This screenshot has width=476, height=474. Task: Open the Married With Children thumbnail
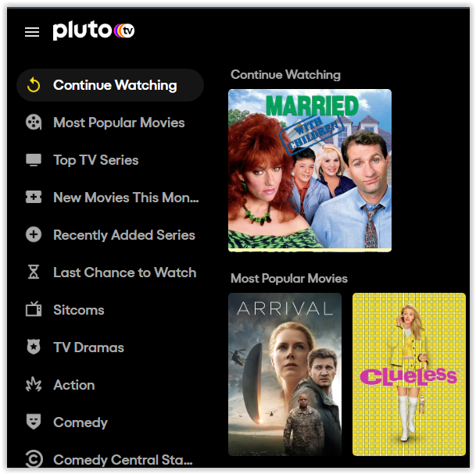coord(310,170)
